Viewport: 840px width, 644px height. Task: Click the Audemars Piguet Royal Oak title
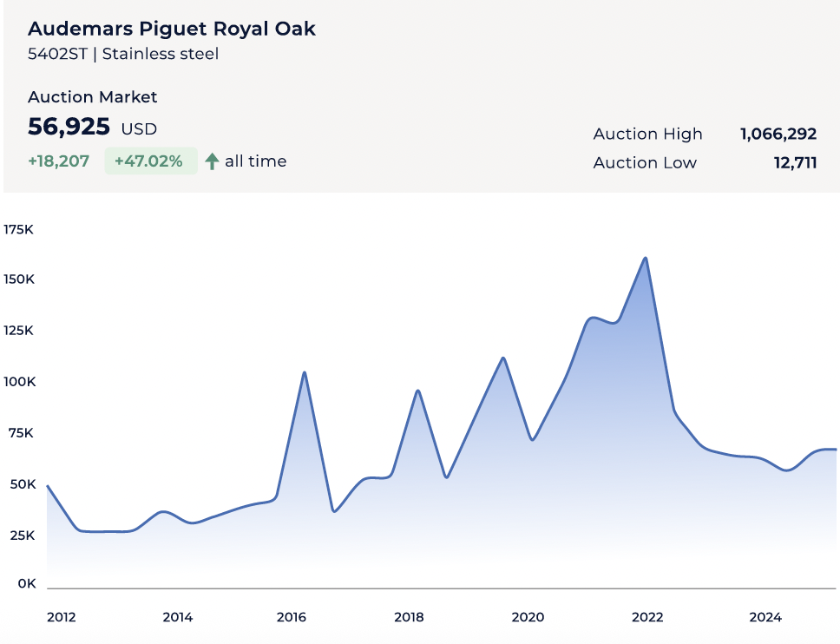click(x=171, y=29)
